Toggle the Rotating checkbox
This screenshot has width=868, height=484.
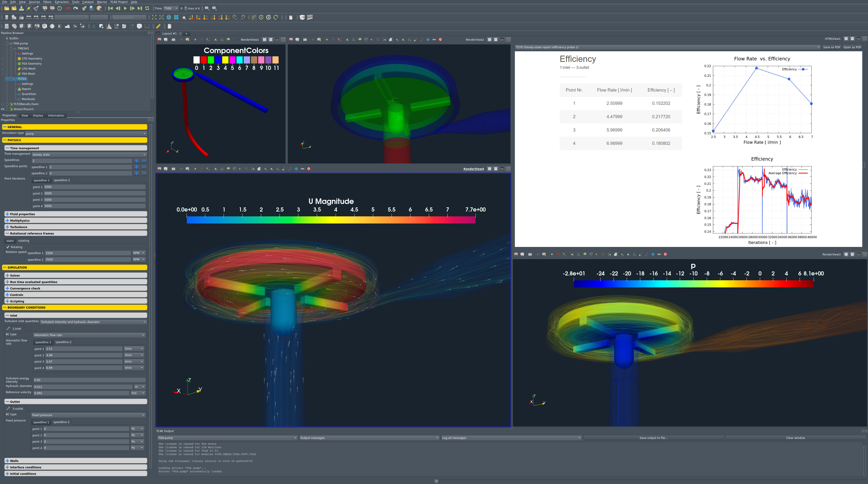pyautogui.click(x=8, y=247)
